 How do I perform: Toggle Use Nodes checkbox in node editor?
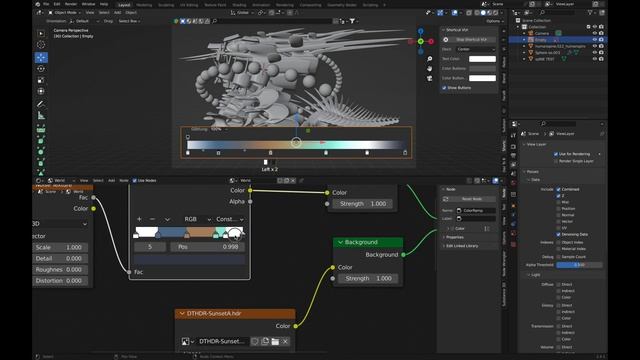pos(135,180)
